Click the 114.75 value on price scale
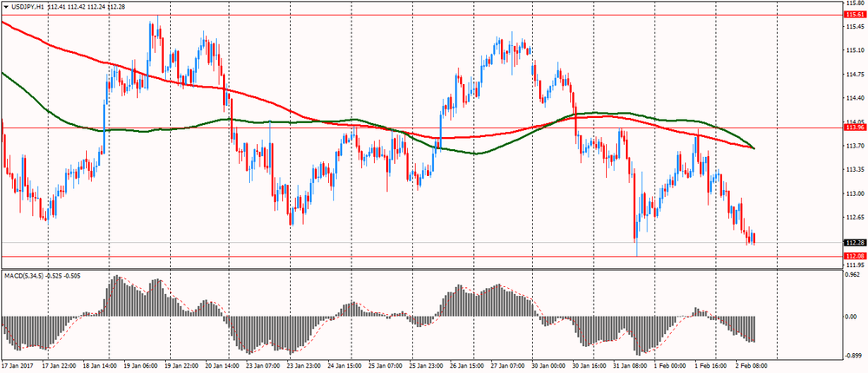The height and width of the screenshot is (373, 868). [854, 74]
